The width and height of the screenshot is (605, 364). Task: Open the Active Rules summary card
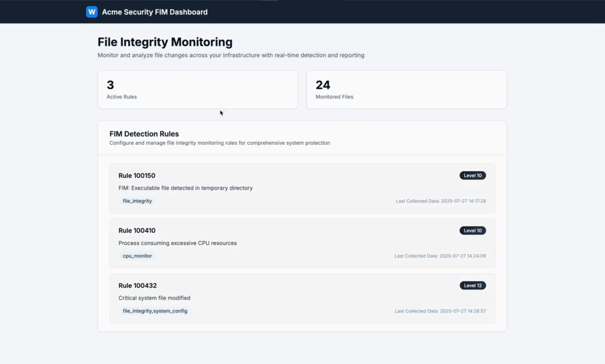[x=198, y=89]
